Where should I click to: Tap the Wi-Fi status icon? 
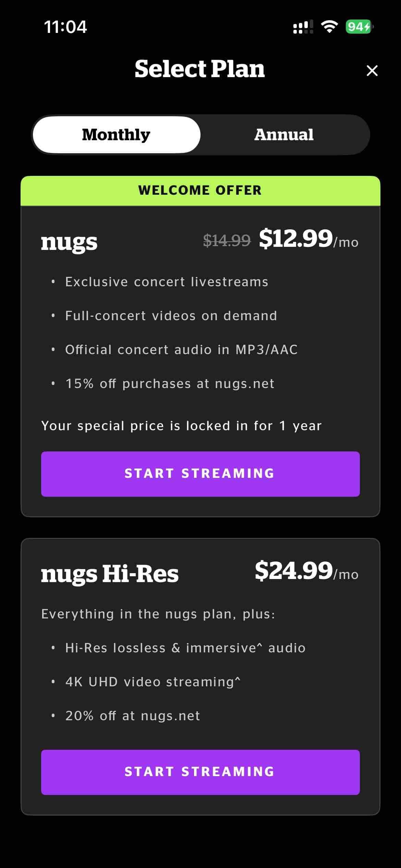tap(330, 26)
